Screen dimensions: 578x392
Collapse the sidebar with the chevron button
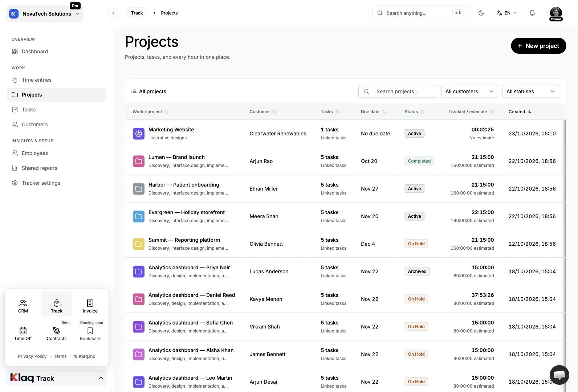click(113, 13)
